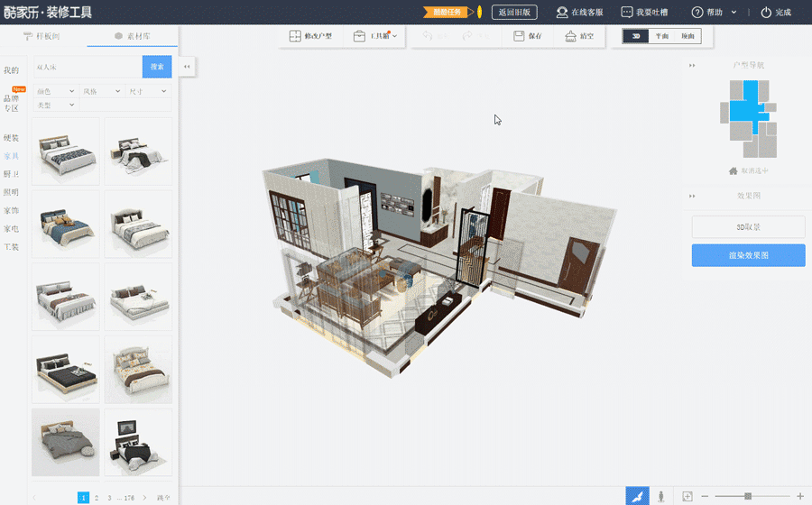Select the walking person view icon
The height and width of the screenshot is (505, 812).
pyautogui.click(x=661, y=497)
